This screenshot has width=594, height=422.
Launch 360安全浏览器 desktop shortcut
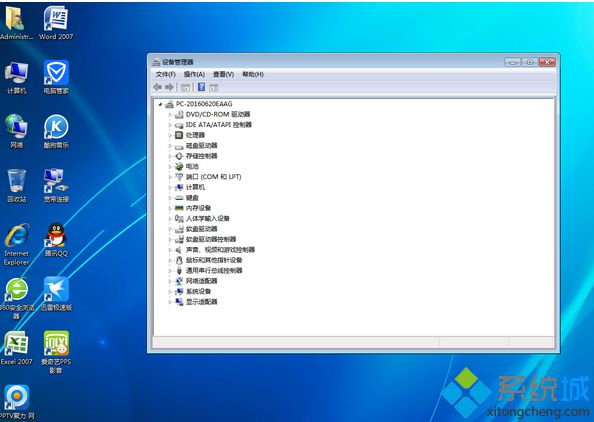tap(16, 299)
